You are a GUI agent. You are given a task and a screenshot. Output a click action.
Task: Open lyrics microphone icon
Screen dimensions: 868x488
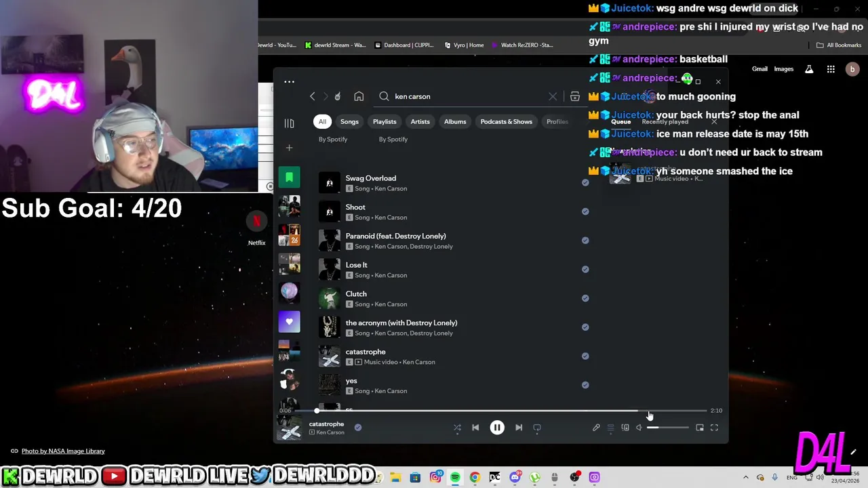click(596, 428)
